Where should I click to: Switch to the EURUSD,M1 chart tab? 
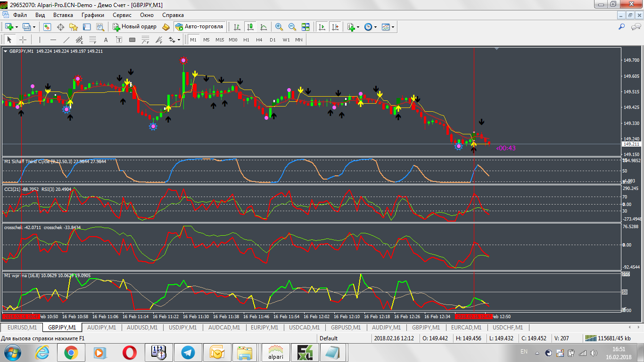point(22,327)
